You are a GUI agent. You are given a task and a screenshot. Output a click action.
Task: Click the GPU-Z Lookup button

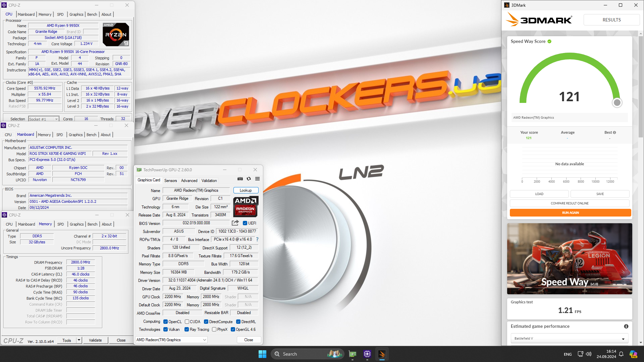point(246,190)
